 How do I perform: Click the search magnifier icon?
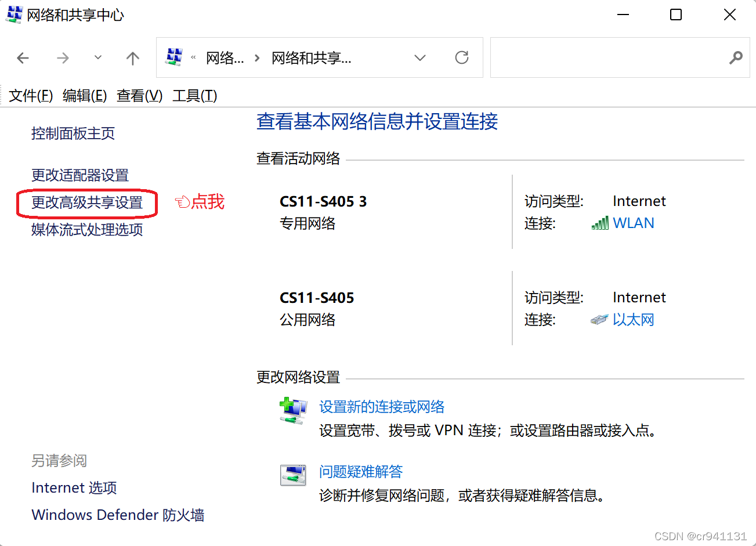coord(736,57)
